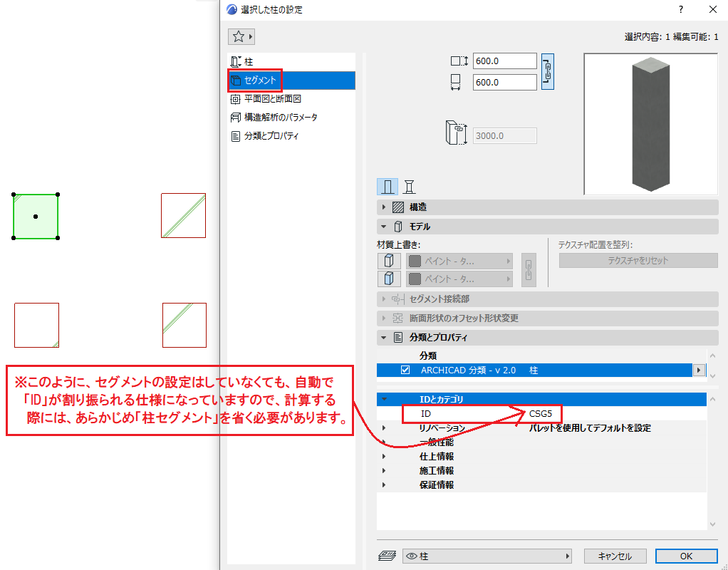The height and width of the screenshot is (570, 728).
Task: Uncheck the ARCHICAD 分類 v 2.0 checkbox
Action: click(405, 370)
